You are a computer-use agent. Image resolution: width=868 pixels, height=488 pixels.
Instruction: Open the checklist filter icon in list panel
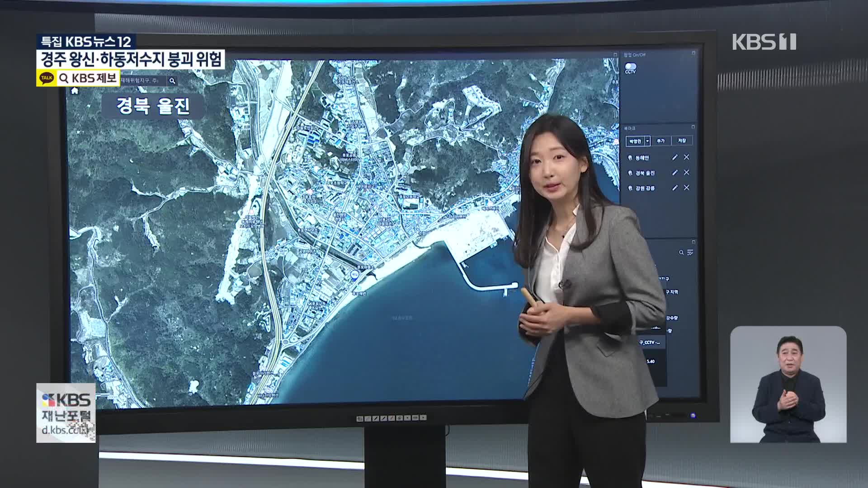pyautogui.click(x=690, y=253)
